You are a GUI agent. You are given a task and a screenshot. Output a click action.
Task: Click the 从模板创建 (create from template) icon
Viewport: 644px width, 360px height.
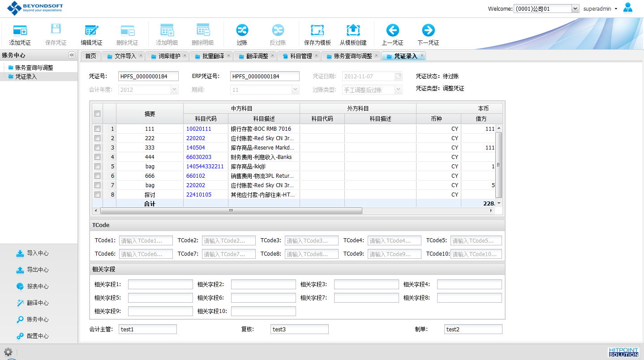[353, 30]
